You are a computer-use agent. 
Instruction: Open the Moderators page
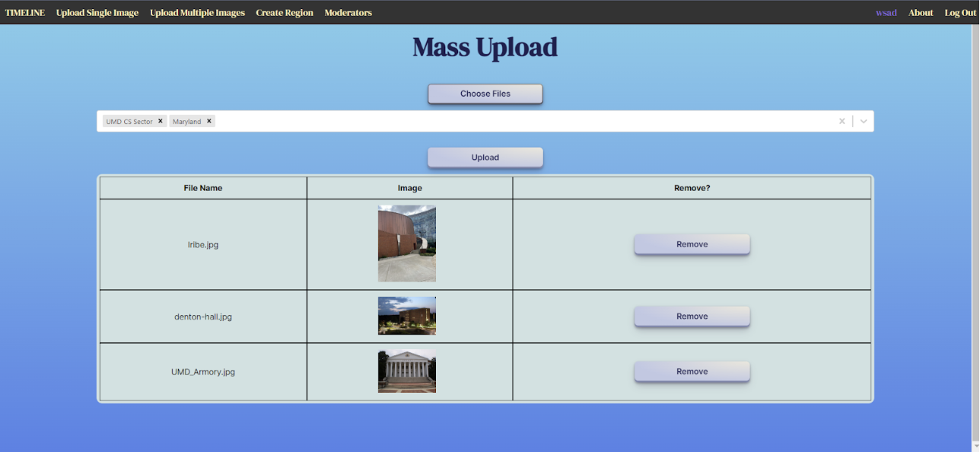(348, 13)
